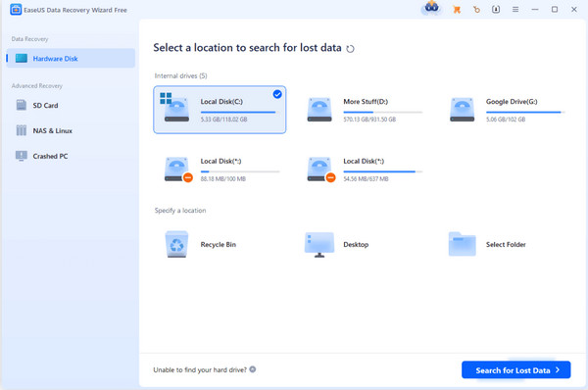This screenshot has height=390, width=588.
Task: Click the help icon after hard drive question
Action: click(253, 369)
